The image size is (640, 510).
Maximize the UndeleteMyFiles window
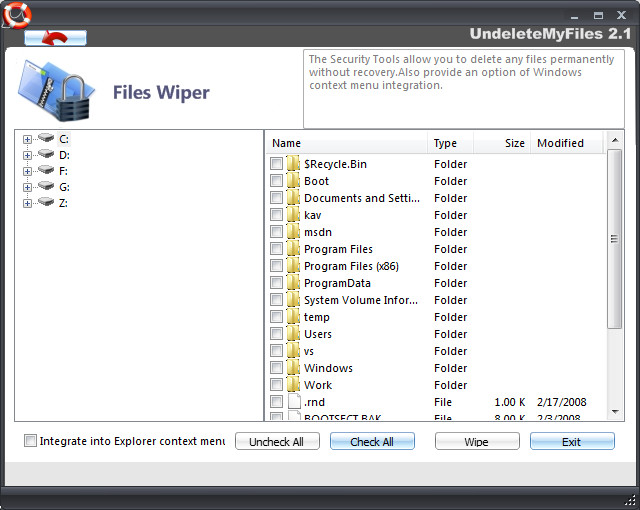point(598,16)
